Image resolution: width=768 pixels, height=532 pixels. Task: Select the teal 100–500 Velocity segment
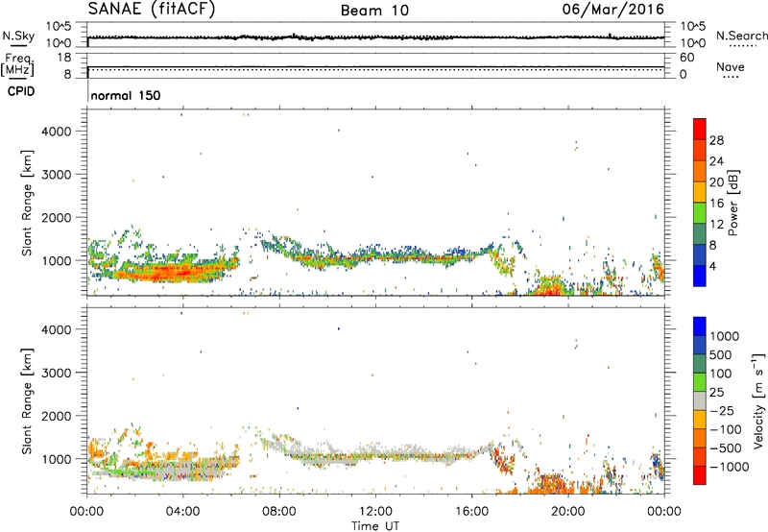pos(700,364)
